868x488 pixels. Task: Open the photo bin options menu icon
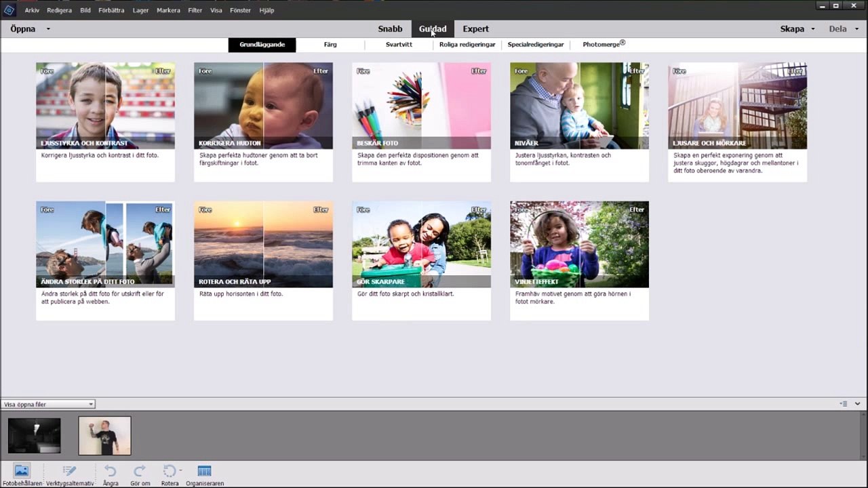(844, 404)
